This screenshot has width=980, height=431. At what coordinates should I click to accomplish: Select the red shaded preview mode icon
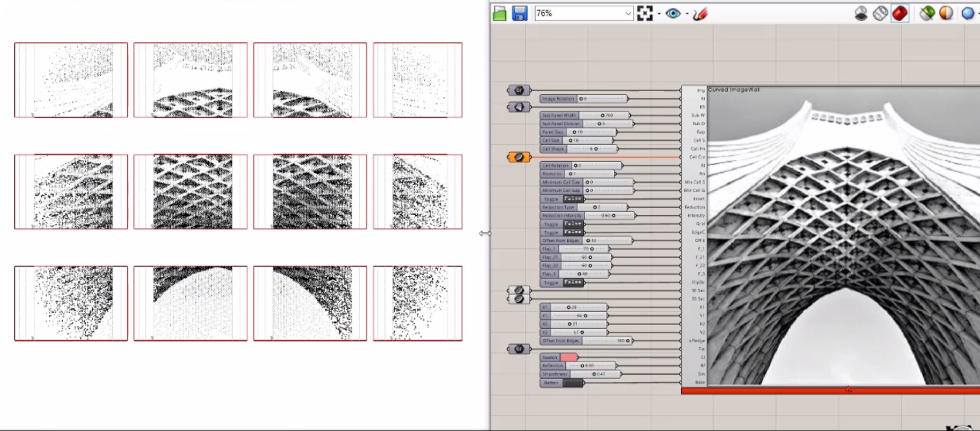pos(899,13)
